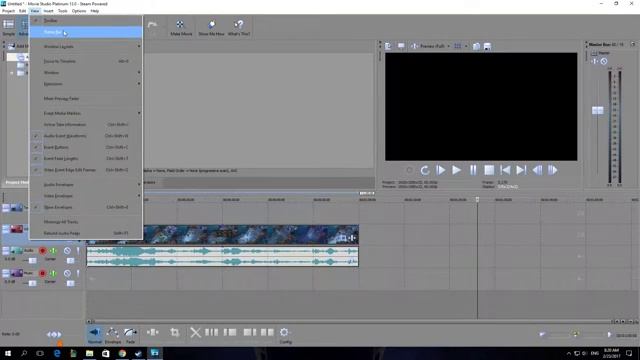Arm the Music track for recording

click(x=42, y=273)
